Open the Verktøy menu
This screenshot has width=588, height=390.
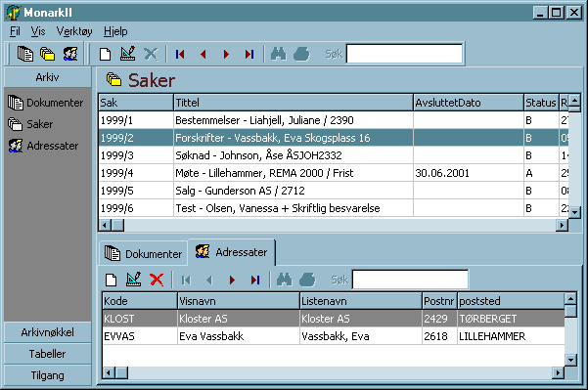coord(74,31)
